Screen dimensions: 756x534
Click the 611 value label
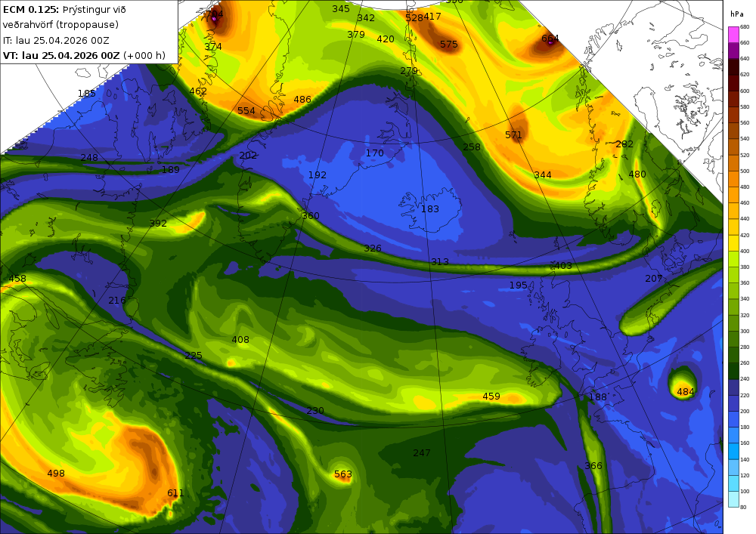click(175, 492)
